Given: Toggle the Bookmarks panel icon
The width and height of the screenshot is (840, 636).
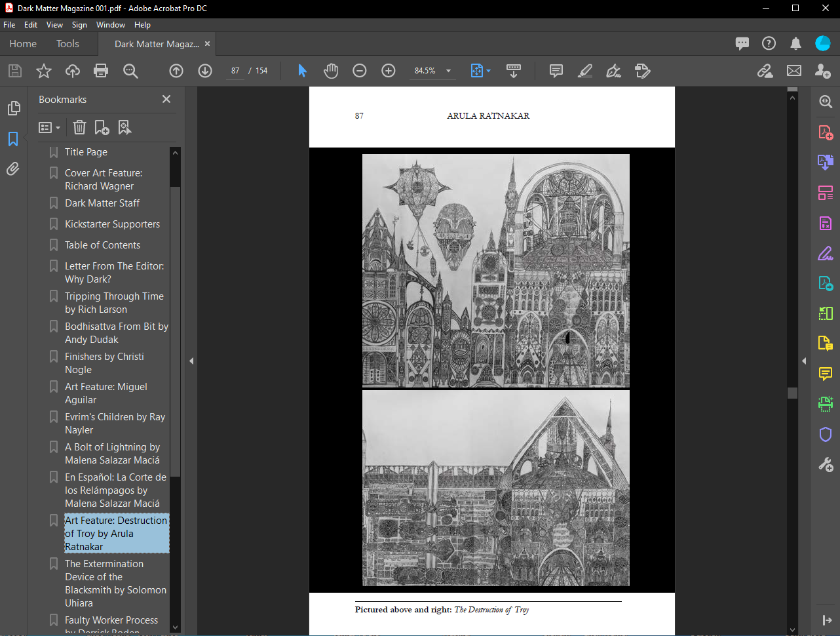Looking at the screenshot, I should point(13,138).
